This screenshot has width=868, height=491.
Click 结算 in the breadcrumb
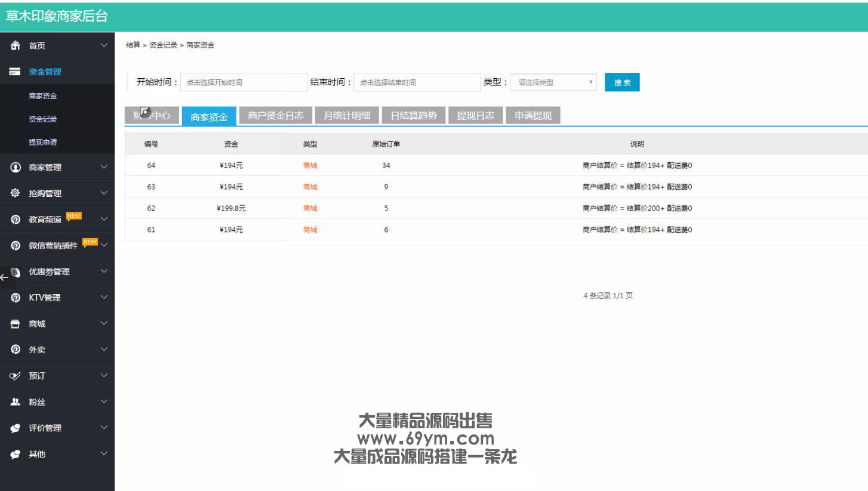pyautogui.click(x=133, y=45)
